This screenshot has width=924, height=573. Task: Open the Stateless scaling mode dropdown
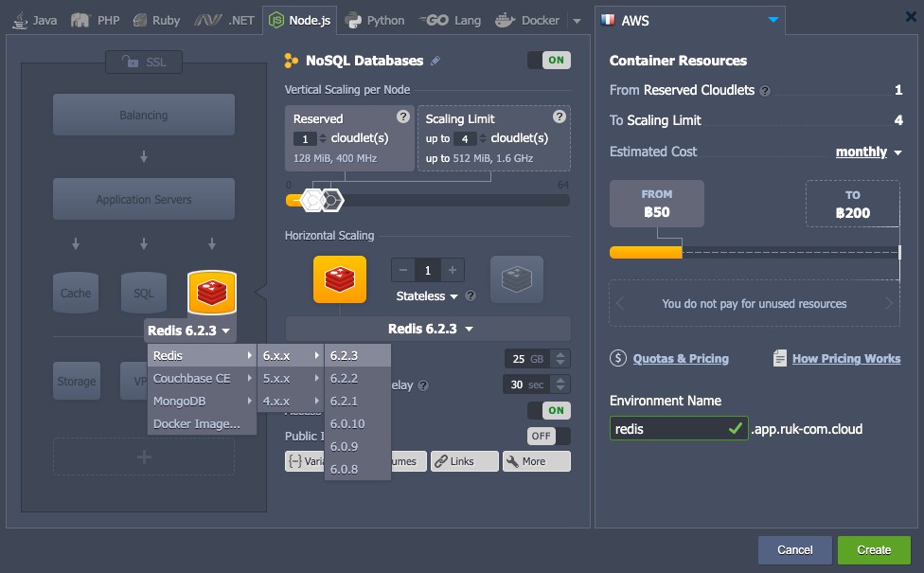tap(427, 295)
